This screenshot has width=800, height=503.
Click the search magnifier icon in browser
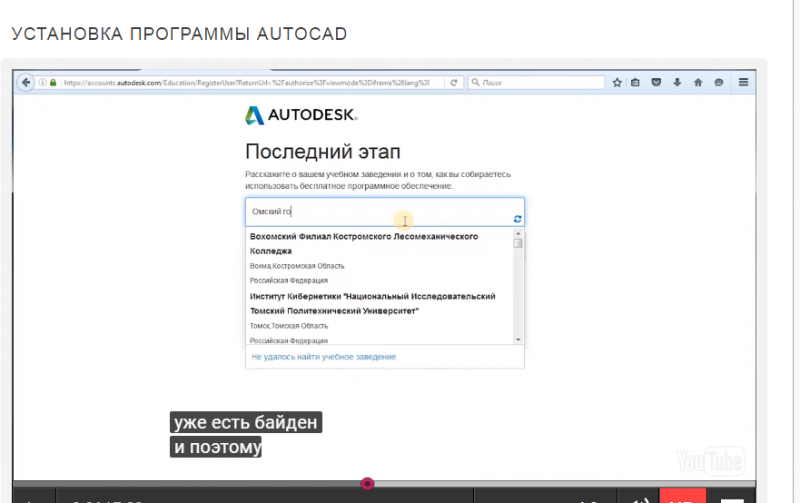click(475, 82)
